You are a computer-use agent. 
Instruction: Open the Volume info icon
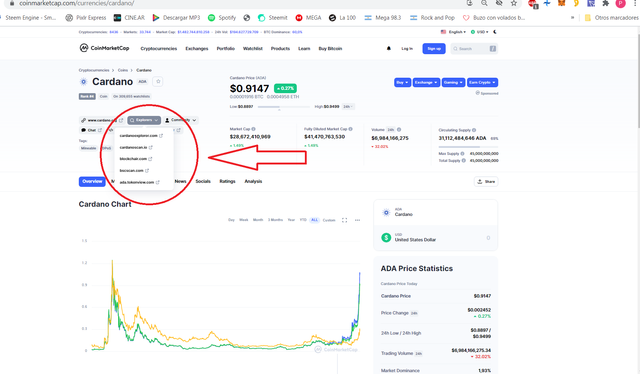point(399,130)
